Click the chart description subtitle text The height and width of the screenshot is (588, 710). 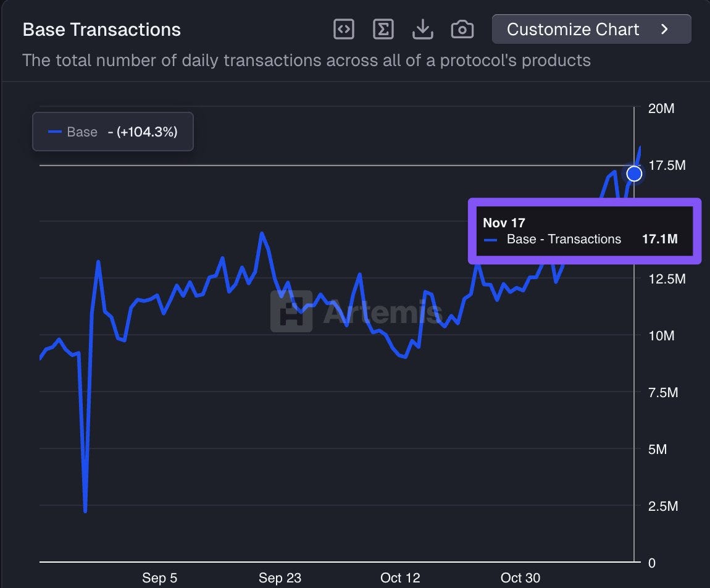click(x=307, y=61)
